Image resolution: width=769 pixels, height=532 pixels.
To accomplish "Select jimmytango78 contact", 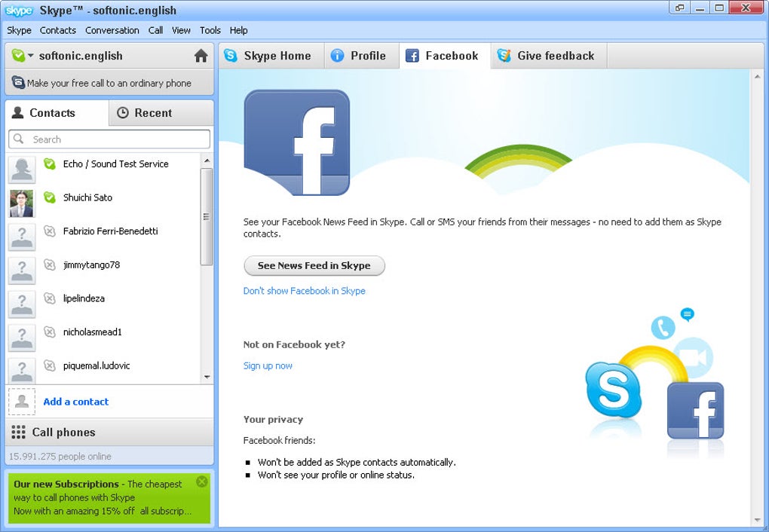I will click(x=103, y=271).
